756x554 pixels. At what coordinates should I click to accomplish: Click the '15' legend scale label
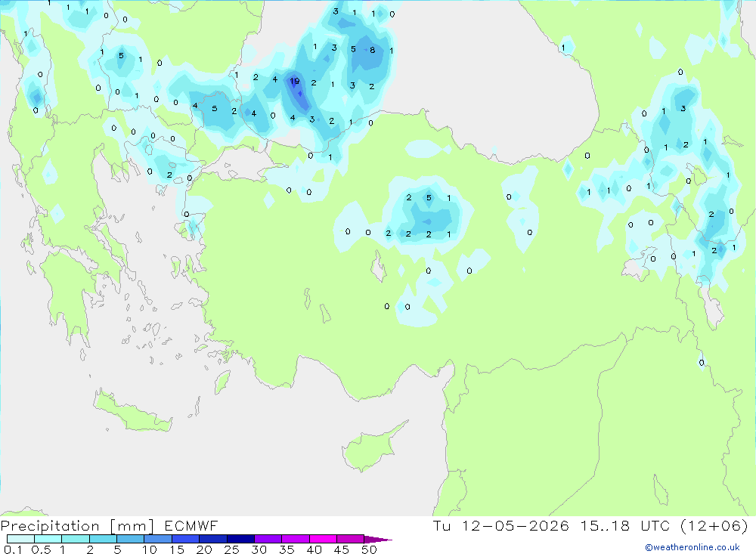tap(177, 549)
